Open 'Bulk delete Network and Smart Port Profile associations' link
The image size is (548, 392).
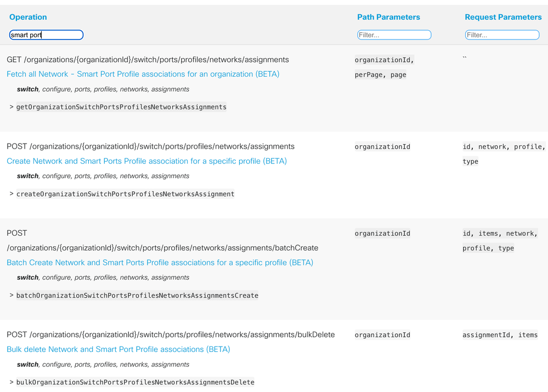118,349
